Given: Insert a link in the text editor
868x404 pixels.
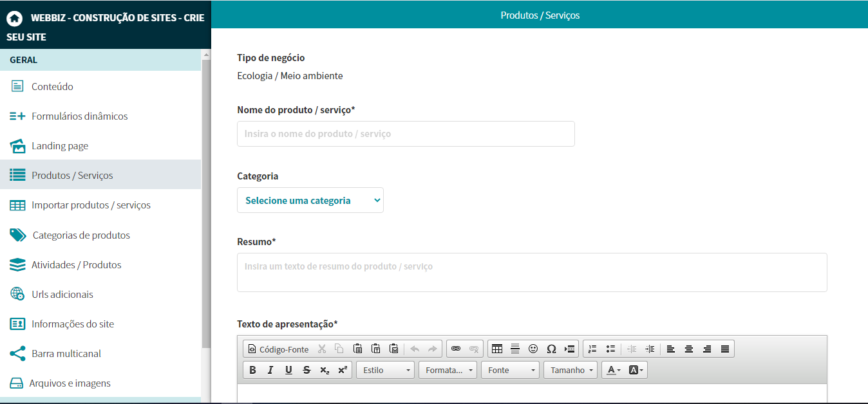Looking at the screenshot, I should click(456, 349).
